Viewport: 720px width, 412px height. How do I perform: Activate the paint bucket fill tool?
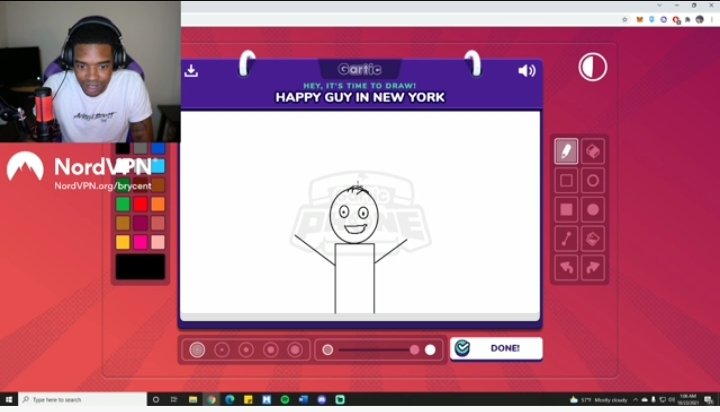pyautogui.click(x=593, y=239)
